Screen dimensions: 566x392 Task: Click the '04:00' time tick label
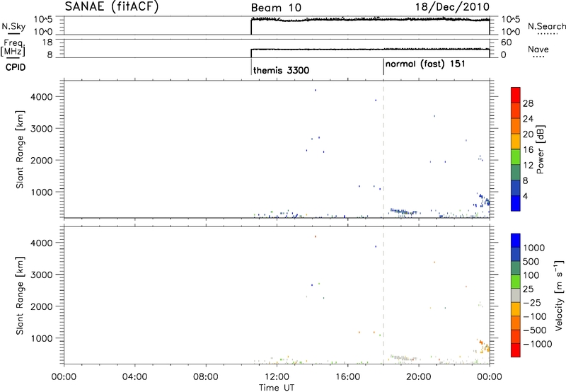click(x=134, y=377)
